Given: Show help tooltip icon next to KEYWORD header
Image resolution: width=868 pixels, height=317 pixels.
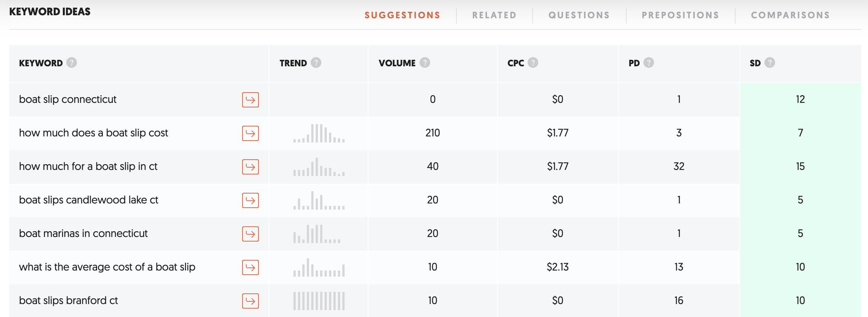Looking at the screenshot, I should tap(72, 62).
